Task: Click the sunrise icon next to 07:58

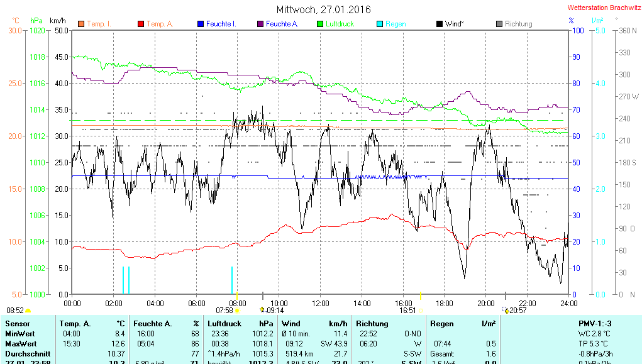Action: pos(238,311)
